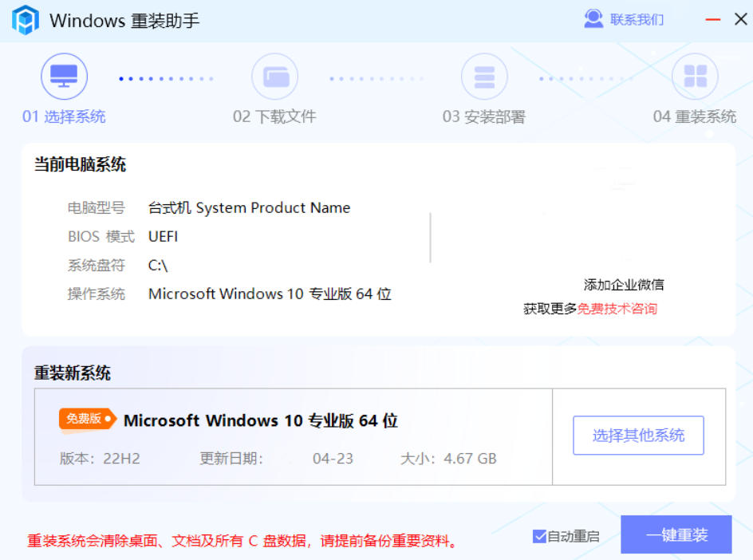Image resolution: width=753 pixels, height=560 pixels.
Task: Click the current OS Windows 10 专业版 value
Action: [x=270, y=294]
